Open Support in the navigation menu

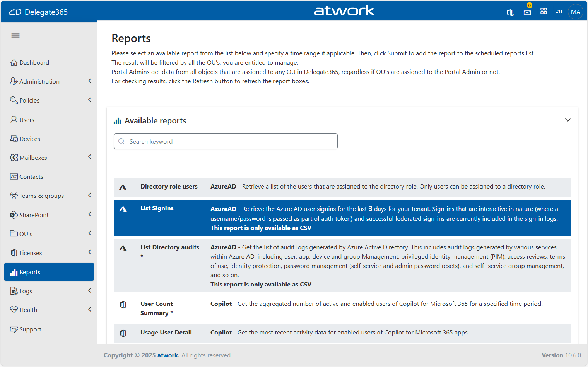(x=30, y=329)
